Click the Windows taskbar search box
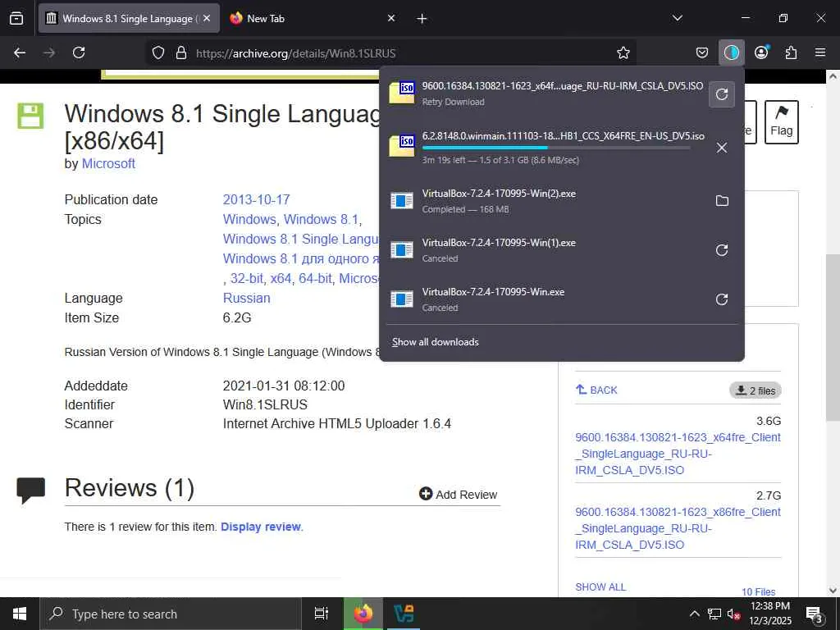Viewport: 840px width, 630px height. point(171,614)
